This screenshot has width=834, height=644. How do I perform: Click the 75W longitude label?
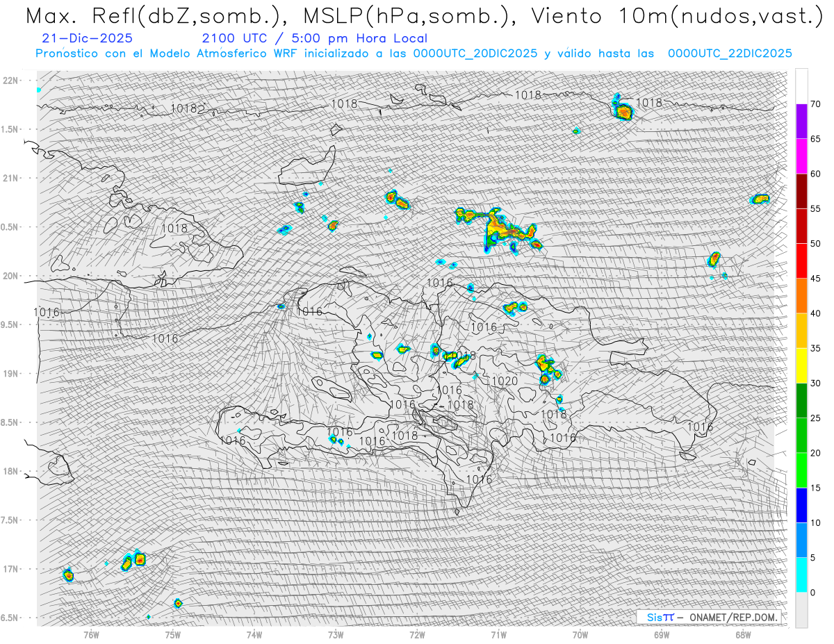[x=173, y=634]
